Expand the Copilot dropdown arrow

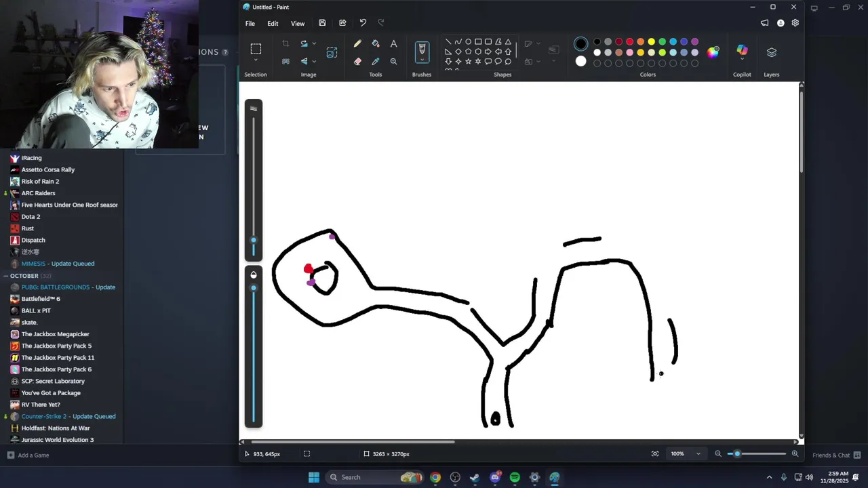pos(742,59)
